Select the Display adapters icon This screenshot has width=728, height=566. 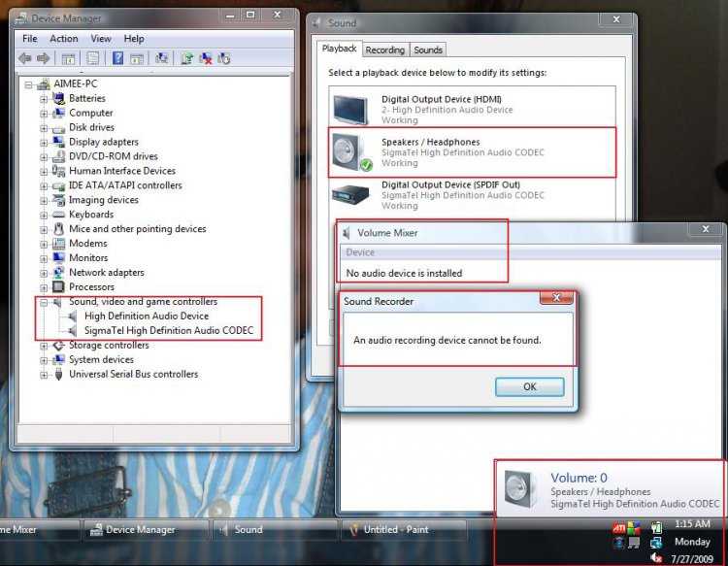[58, 142]
